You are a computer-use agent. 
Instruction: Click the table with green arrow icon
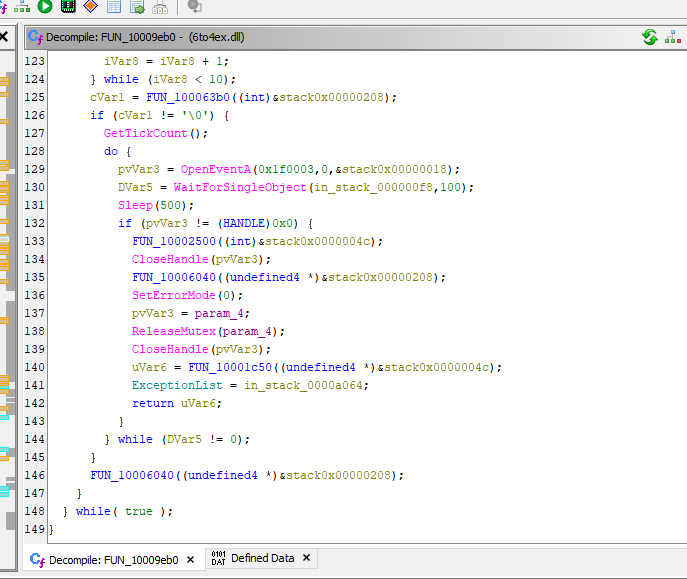click(137, 7)
